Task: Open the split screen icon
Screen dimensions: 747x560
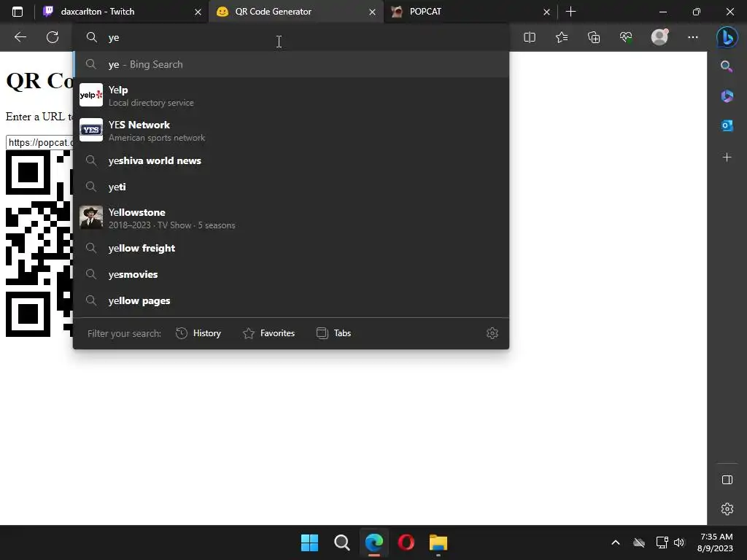Action: pyautogui.click(x=530, y=37)
